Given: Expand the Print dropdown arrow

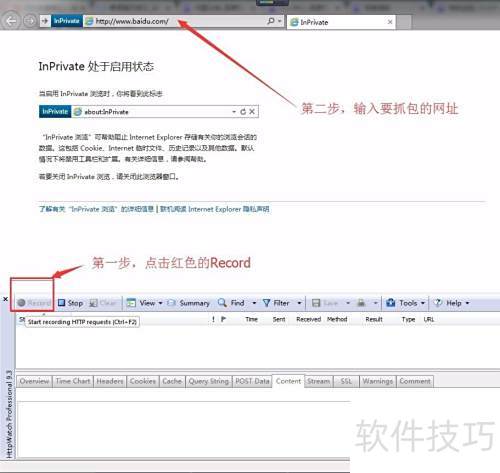Looking at the screenshot, I should point(375,303).
